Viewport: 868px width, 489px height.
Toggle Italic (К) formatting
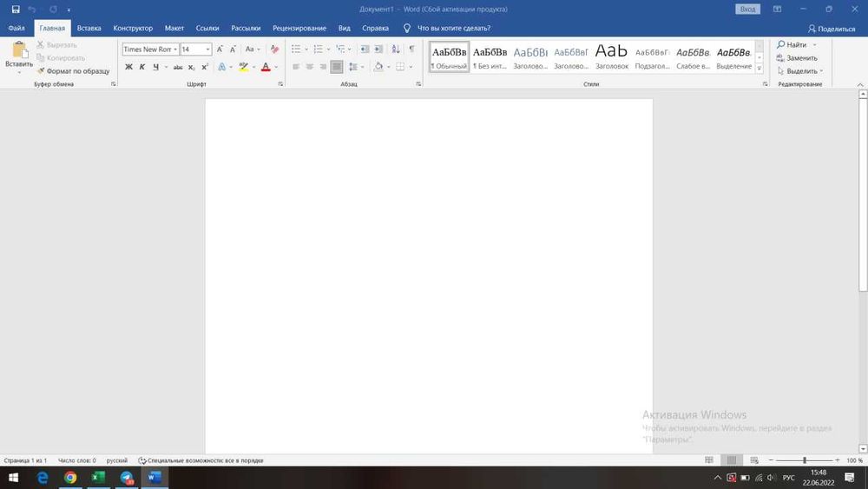coord(142,67)
